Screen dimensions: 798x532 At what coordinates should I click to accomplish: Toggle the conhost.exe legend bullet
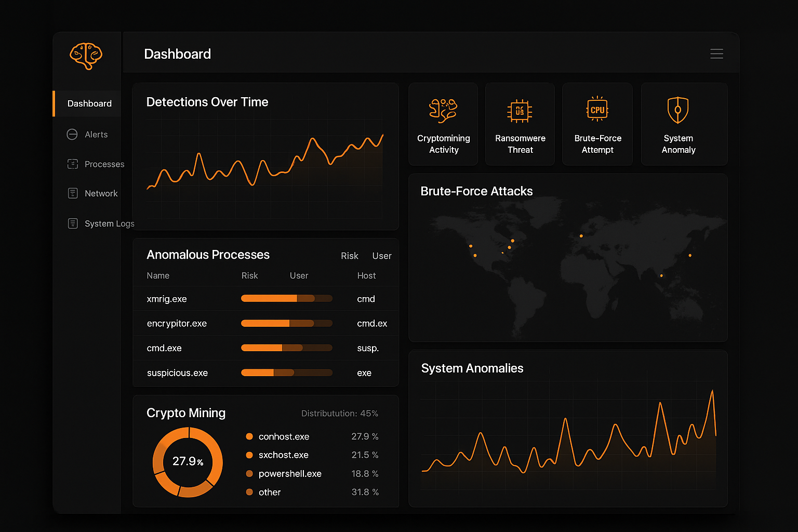pos(249,436)
